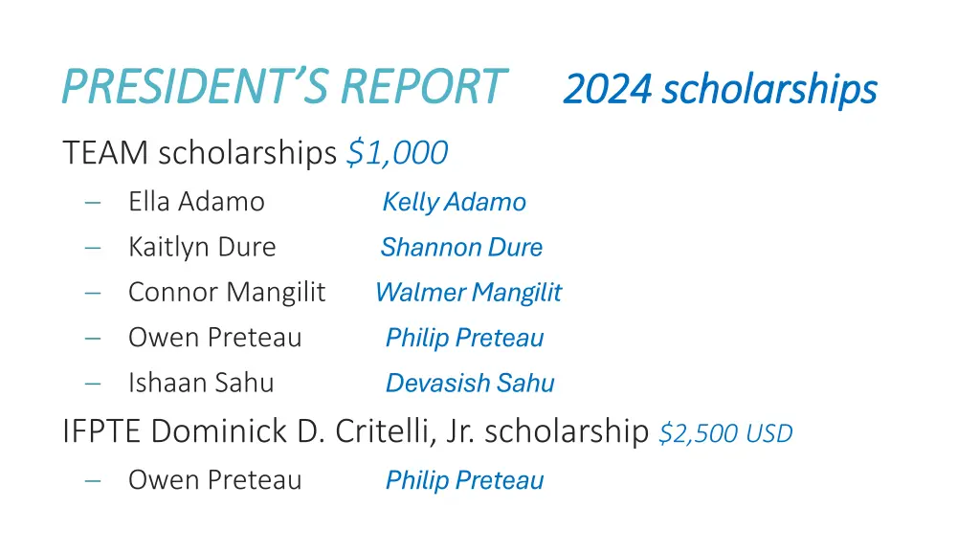Click Philip Preteau beside TEAM scholarship entry
The width and height of the screenshot is (980, 551).
pyautogui.click(x=464, y=338)
